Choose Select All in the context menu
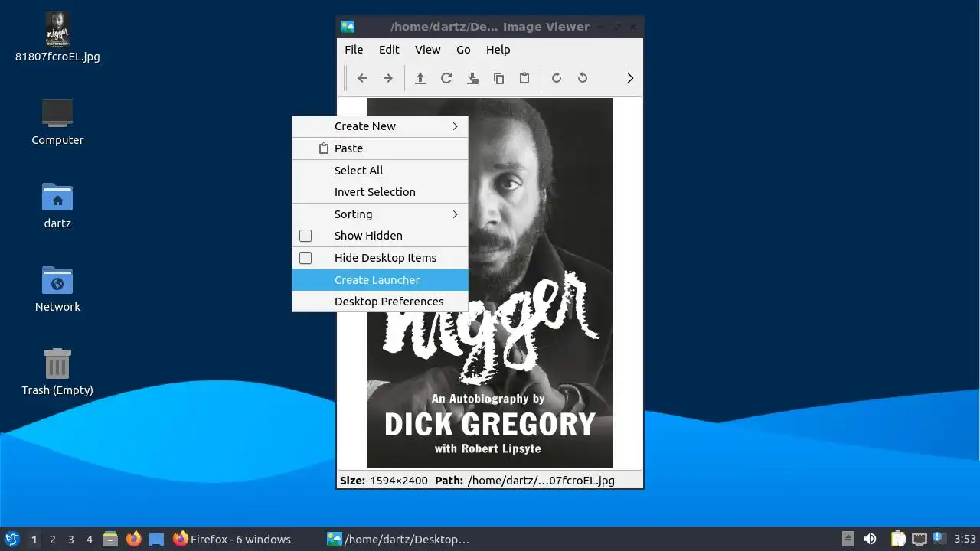Image resolution: width=980 pixels, height=551 pixels. point(380,171)
